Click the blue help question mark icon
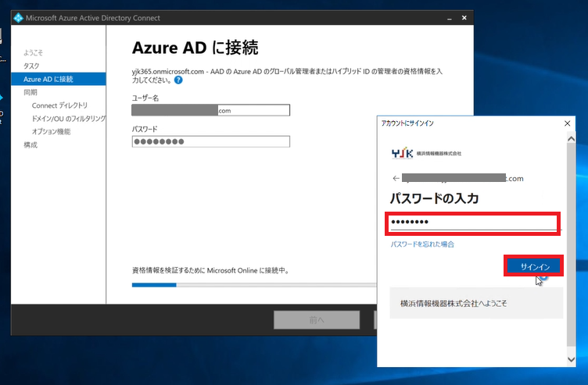588x385 pixels. tap(178, 80)
